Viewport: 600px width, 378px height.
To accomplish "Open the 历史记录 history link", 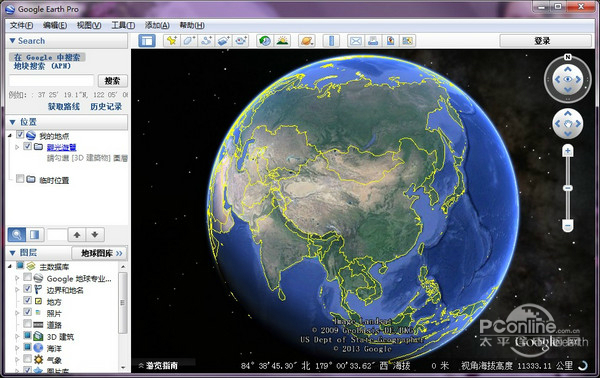I will (106, 106).
